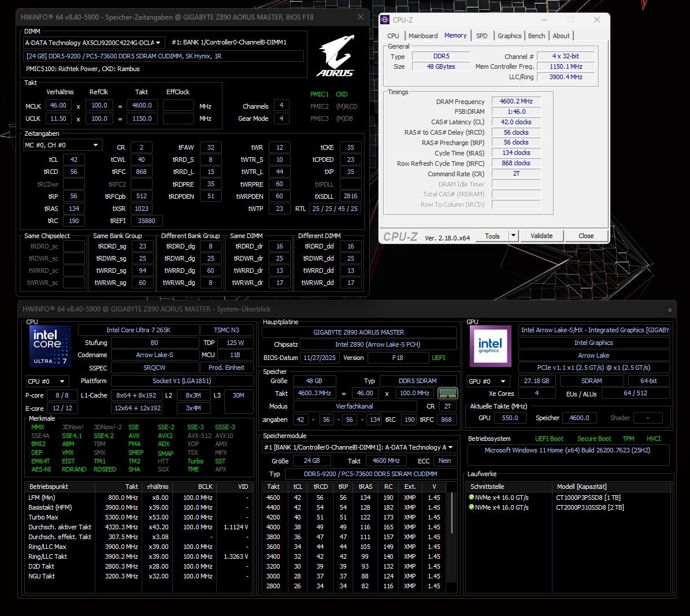
Task: Click the AORUS eagle logo in HWiNFO memory window
Action: click(x=336, y=56)
